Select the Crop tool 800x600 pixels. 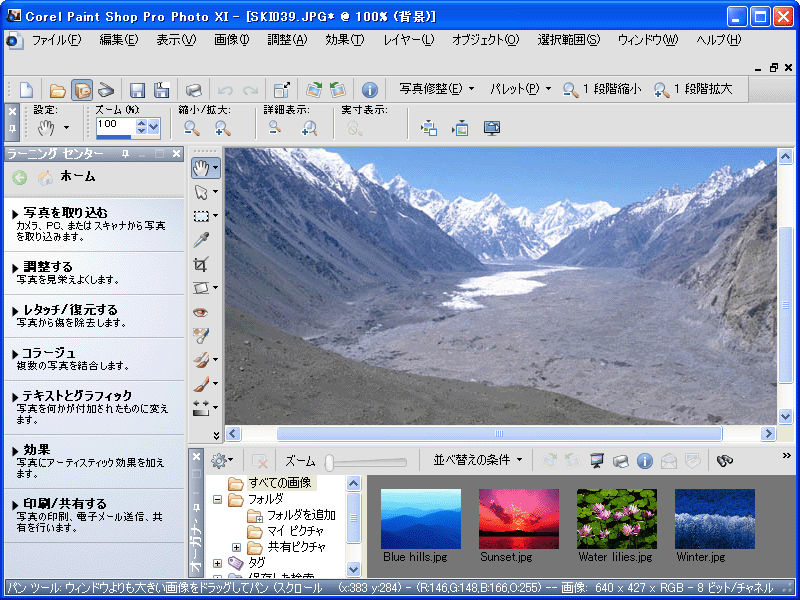[x=201, y=264]
